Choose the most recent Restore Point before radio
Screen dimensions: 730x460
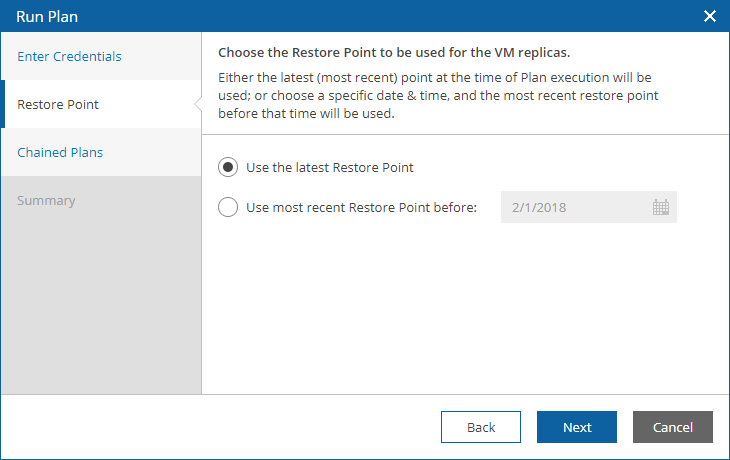(x=228, y=207)
